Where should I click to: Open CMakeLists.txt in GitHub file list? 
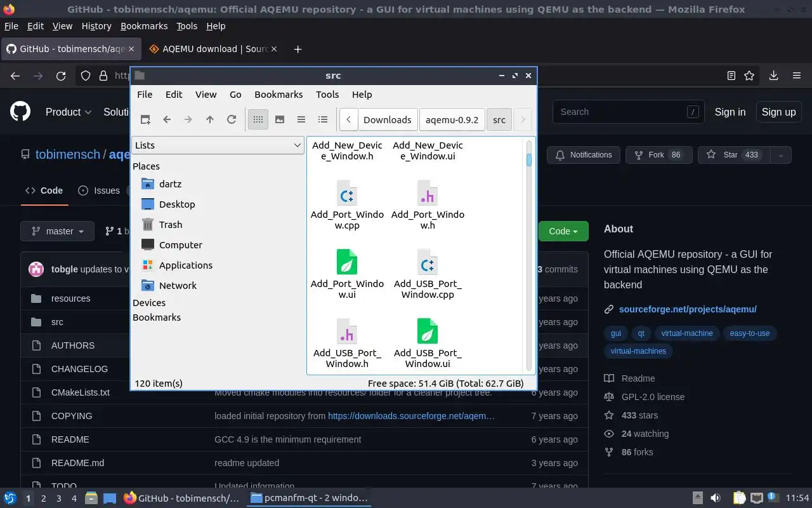(x=81, y=392)
